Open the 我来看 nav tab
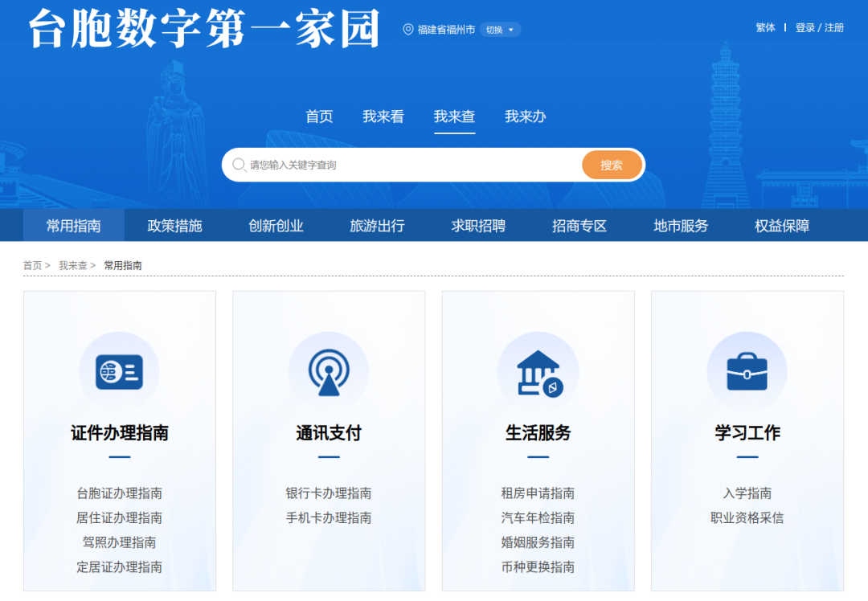 tap(383, 117)
